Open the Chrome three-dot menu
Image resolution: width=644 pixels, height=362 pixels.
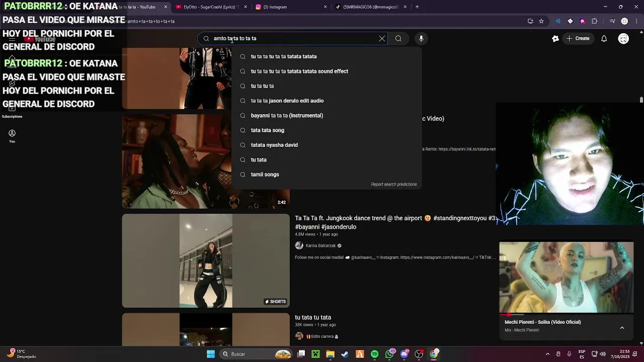click(636, 21)
